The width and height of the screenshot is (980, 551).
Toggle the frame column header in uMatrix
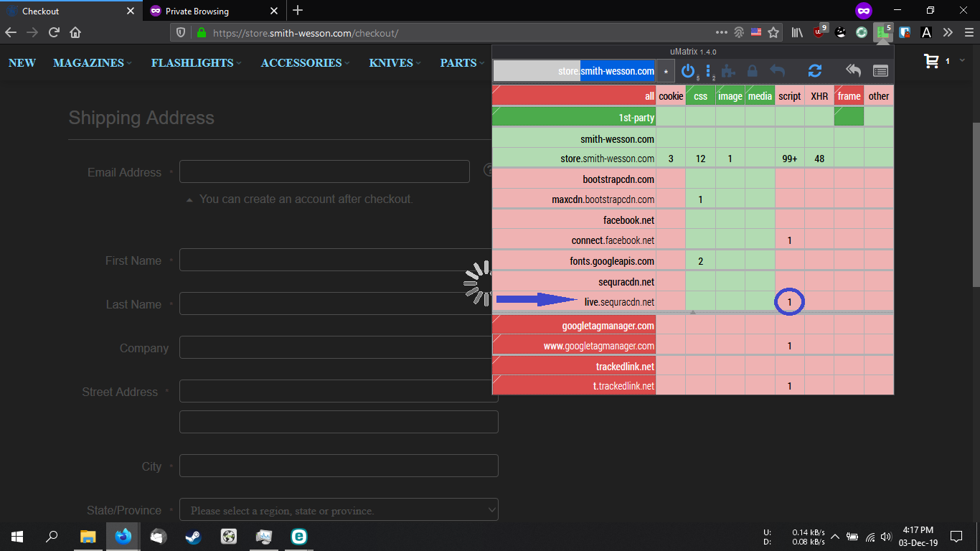click(x=849, y=96)
